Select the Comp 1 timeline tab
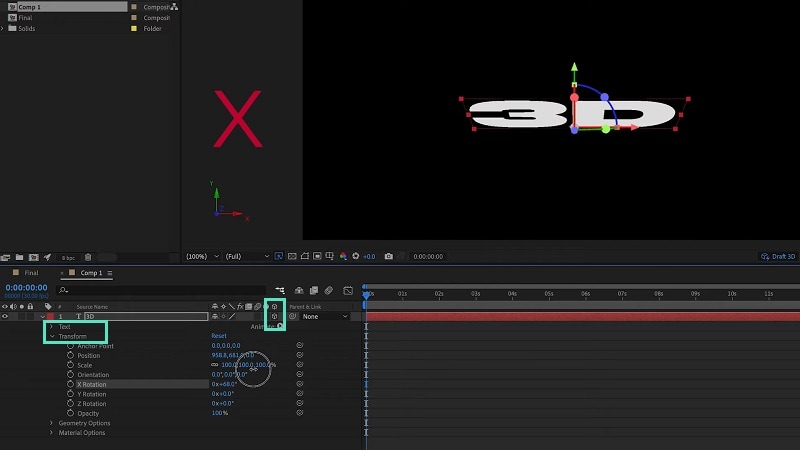The width and height of the screenshot is (800, 450). pyautogui.click(x=91, y=273)
